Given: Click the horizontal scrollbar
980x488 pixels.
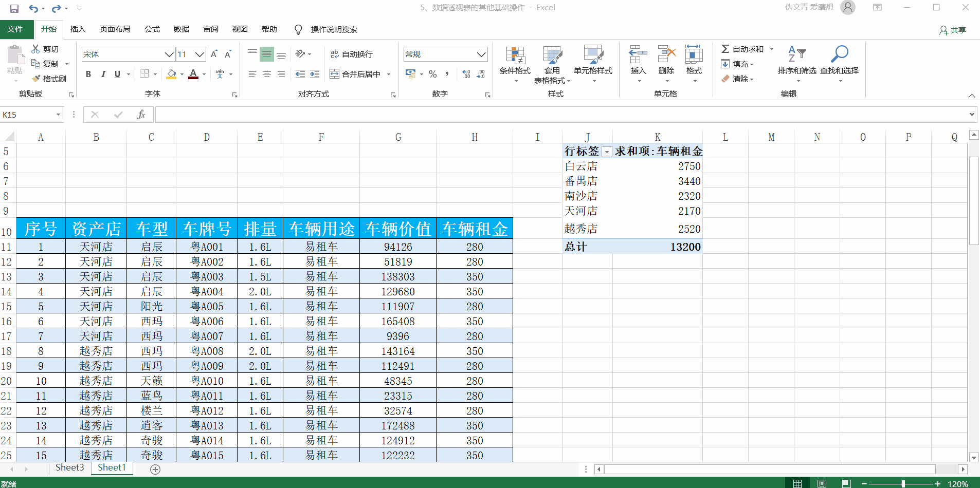Looking at the screenshot, I should (x=769, y=469).
